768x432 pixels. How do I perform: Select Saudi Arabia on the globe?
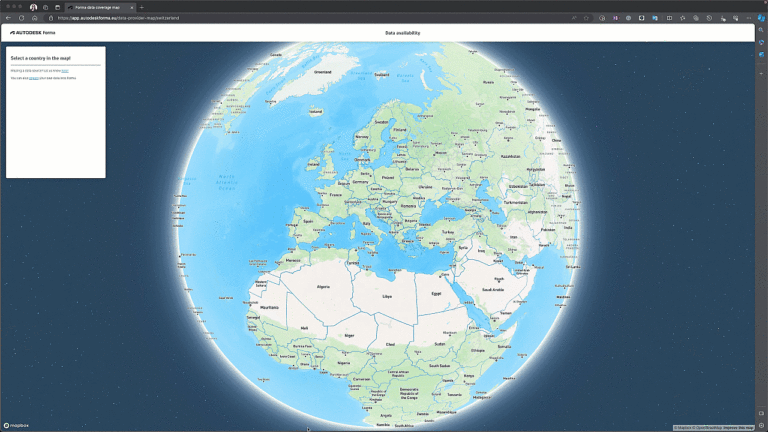click(x=493, y=289)
